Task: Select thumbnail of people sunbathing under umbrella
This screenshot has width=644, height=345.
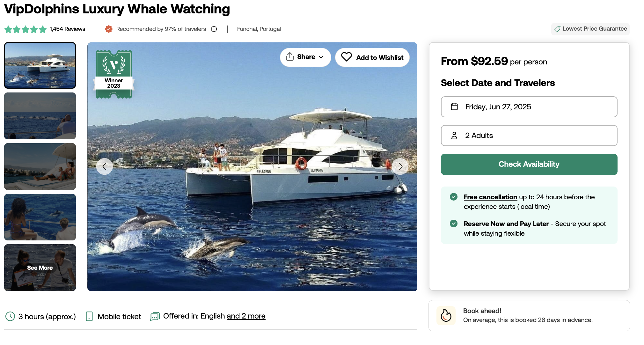Action: [x=40, y=166]
